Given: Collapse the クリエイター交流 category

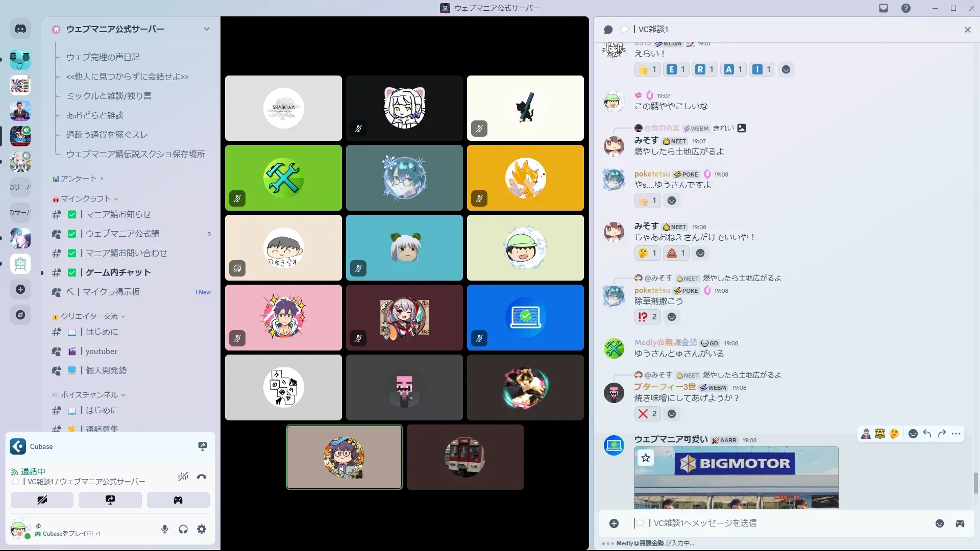Looking at the screenshot, I should [x=89, y=316].
